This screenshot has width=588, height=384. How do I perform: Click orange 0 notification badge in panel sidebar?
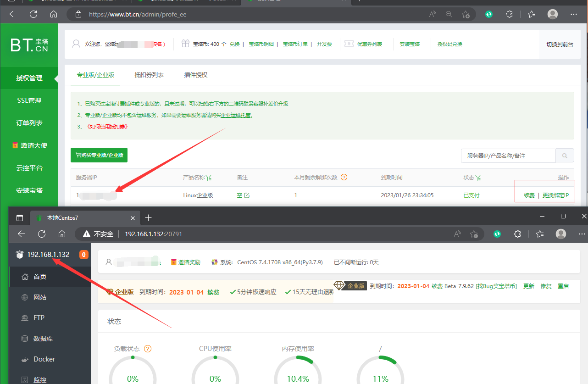[x=84, y=255]
